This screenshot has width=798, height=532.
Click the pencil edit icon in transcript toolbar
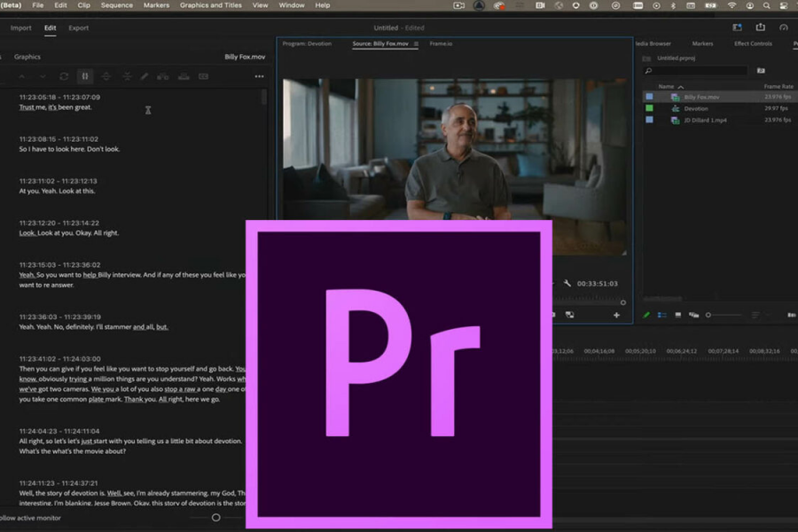click(145, 76)
